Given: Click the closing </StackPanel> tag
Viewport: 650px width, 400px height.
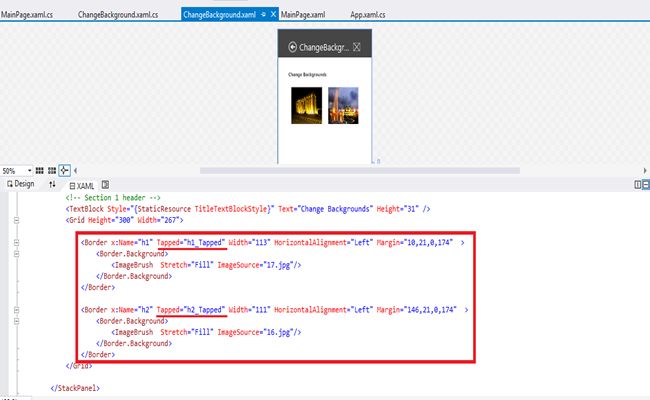Looking at the screenshot, I should [75, 388].
